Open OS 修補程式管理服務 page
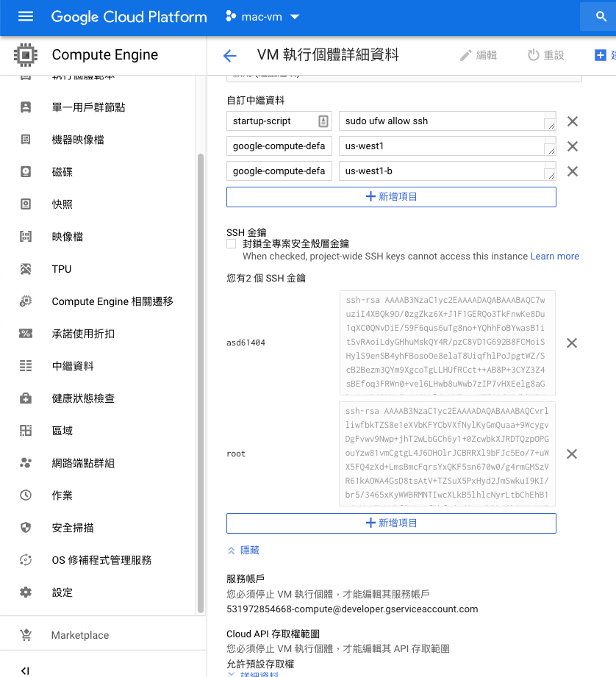 tap(101, 560)
